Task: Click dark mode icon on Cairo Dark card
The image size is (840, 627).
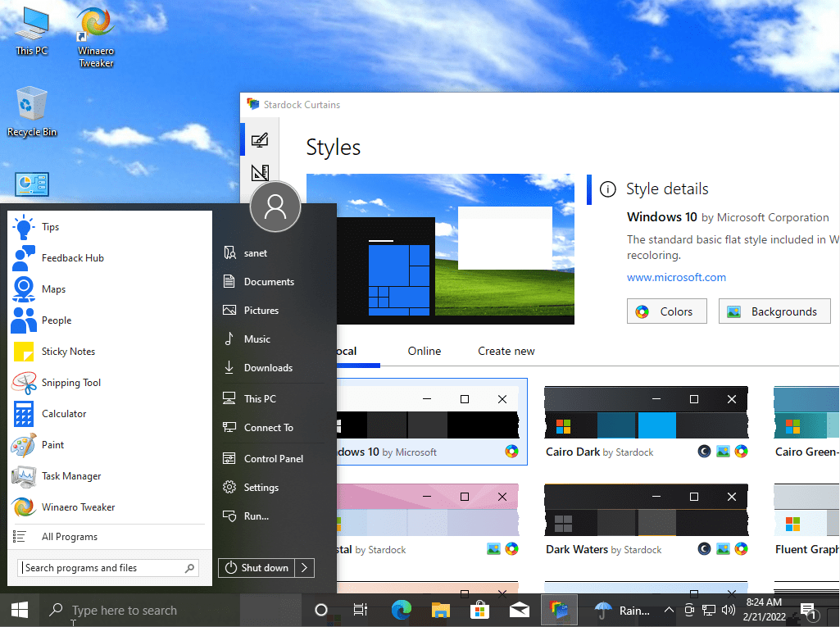Action: (x=705, y=452)
